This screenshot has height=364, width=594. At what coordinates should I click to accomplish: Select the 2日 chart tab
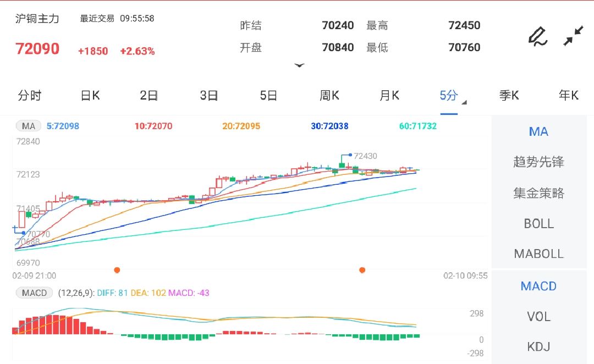click(149, 96)
